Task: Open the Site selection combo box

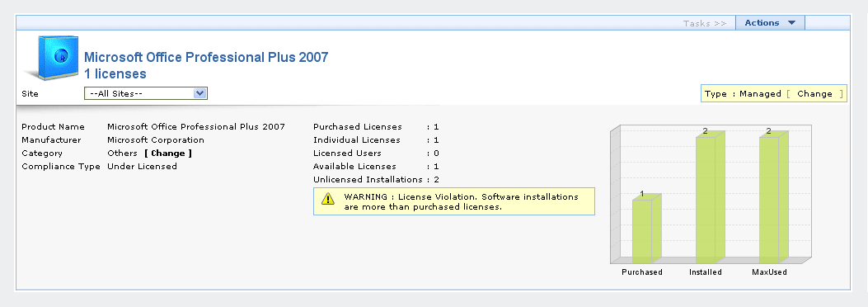Action: [x=146, y=93]
